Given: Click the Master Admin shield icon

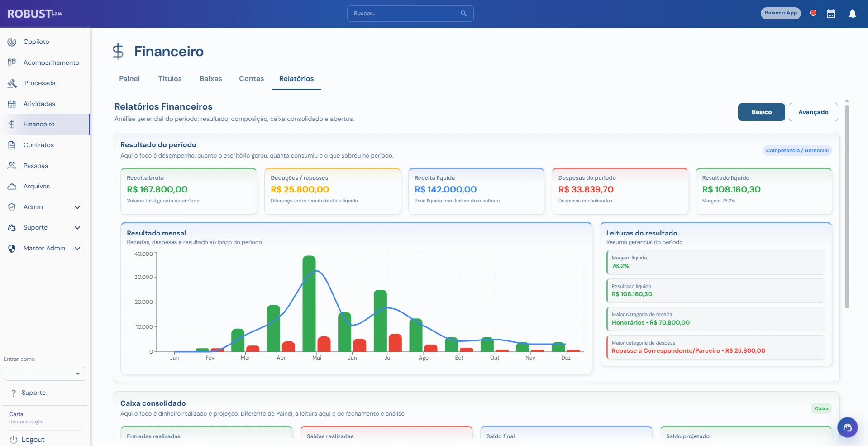Looking at the screenshot, I should point(12,248).
